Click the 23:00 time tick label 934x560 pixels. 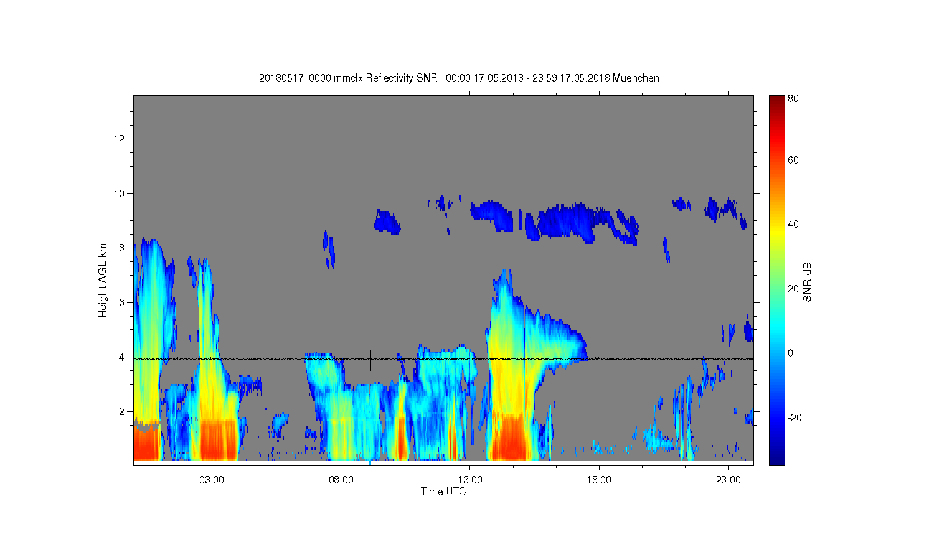click(x=729, y=480)
